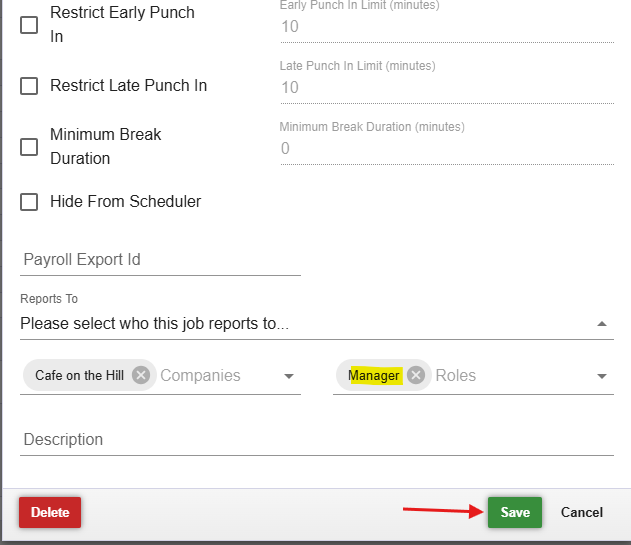Viewport: 631px width, 545px height.
Task: Click into the Description field
Action: pyautogui.click(x=316, y=440)
